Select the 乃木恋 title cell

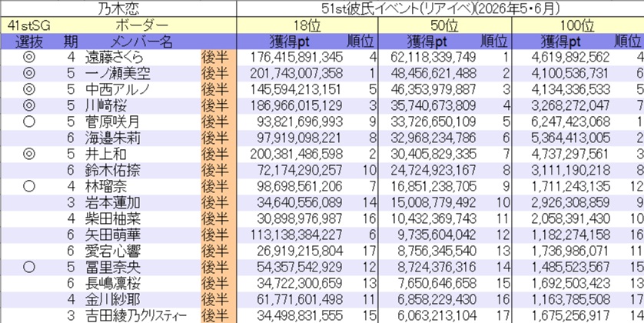[x=118, y=8]
